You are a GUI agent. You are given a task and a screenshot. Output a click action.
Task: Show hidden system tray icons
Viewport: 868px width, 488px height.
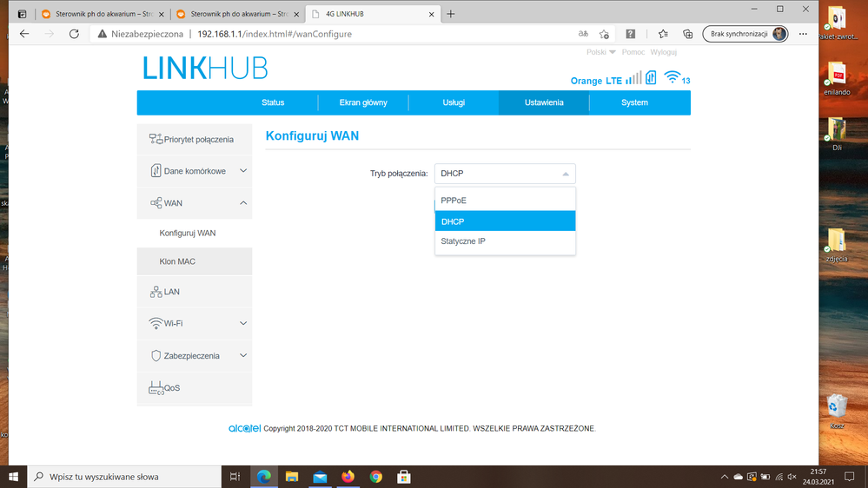[x=724, y=477]
